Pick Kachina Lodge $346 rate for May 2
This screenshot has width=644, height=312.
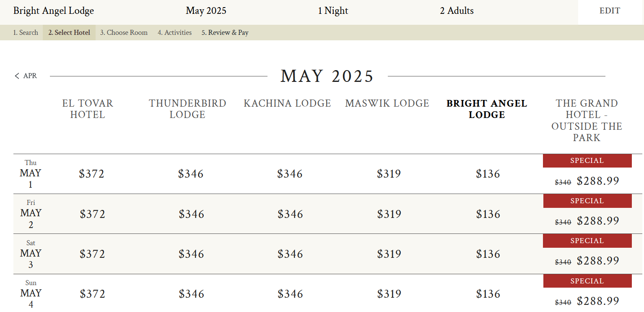click(290, 214)
